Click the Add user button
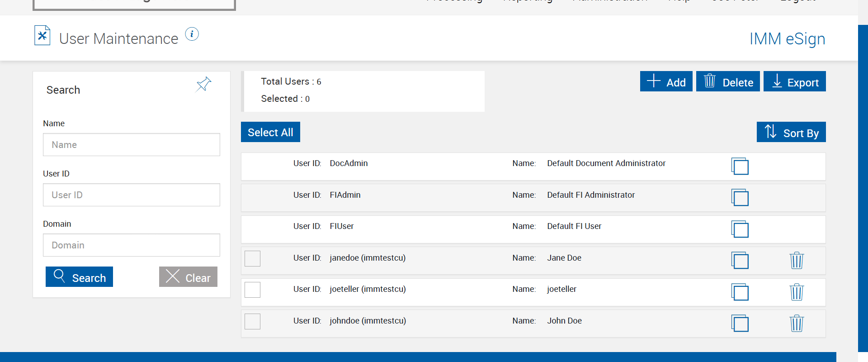 [x=666, y=81]
